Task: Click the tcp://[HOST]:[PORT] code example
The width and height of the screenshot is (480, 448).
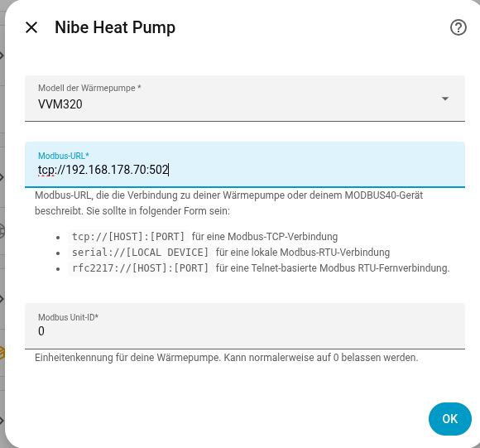Action: (x=128, y=236)
